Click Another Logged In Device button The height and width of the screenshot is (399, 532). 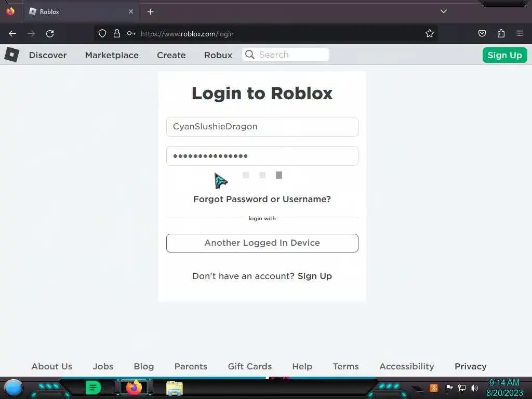[262, 243]
